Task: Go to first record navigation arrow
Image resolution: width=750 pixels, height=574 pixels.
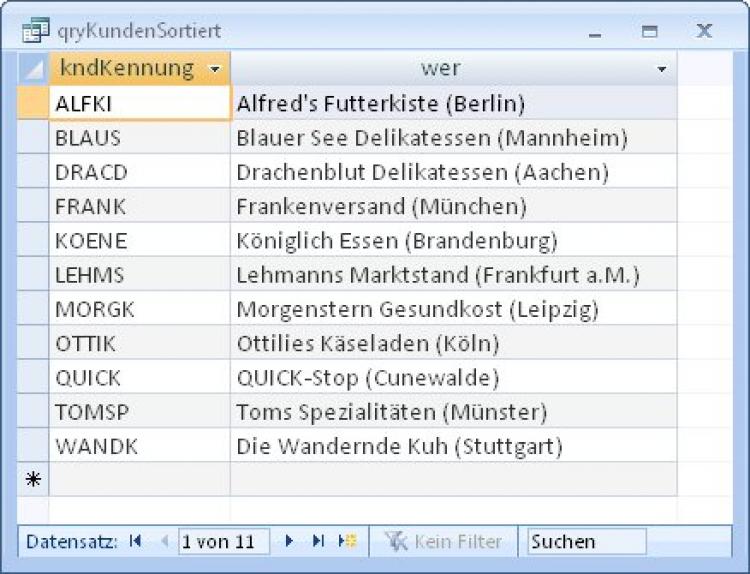Action: tap(135, 541)
